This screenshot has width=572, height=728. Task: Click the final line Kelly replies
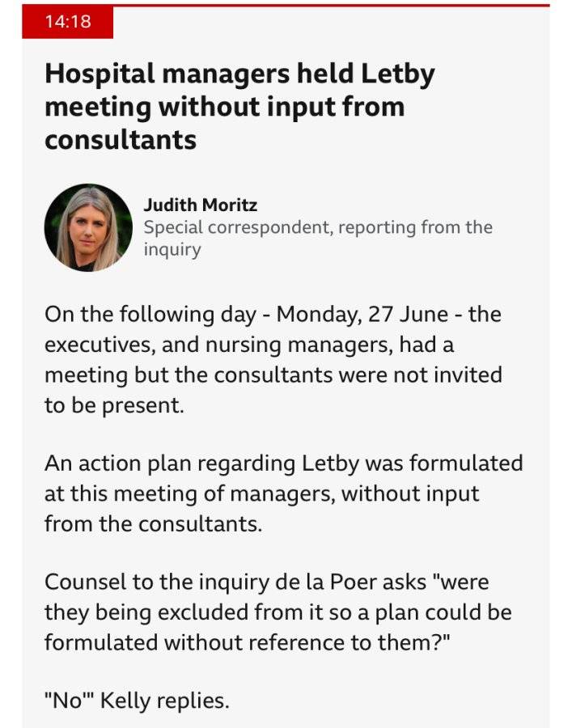137,700
